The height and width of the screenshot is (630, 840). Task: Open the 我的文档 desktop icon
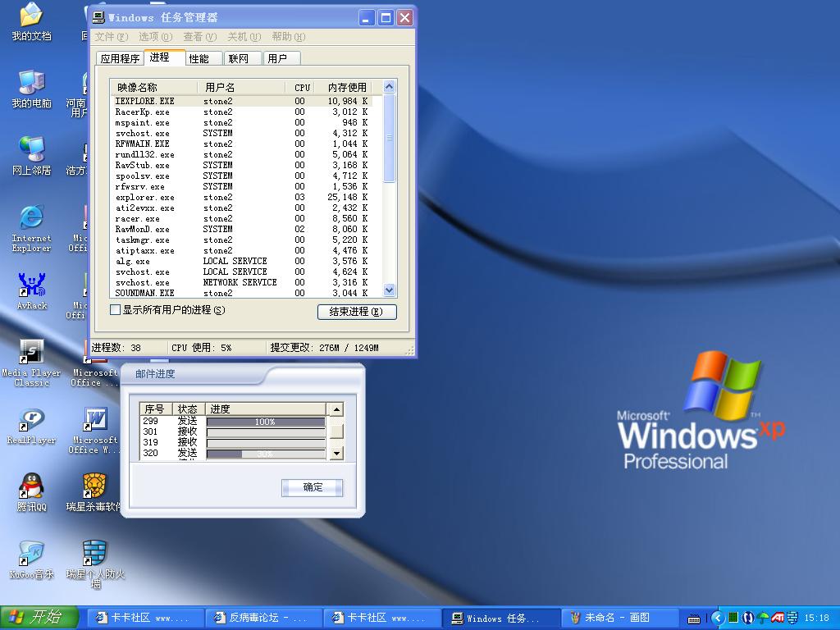pos(31,16)
